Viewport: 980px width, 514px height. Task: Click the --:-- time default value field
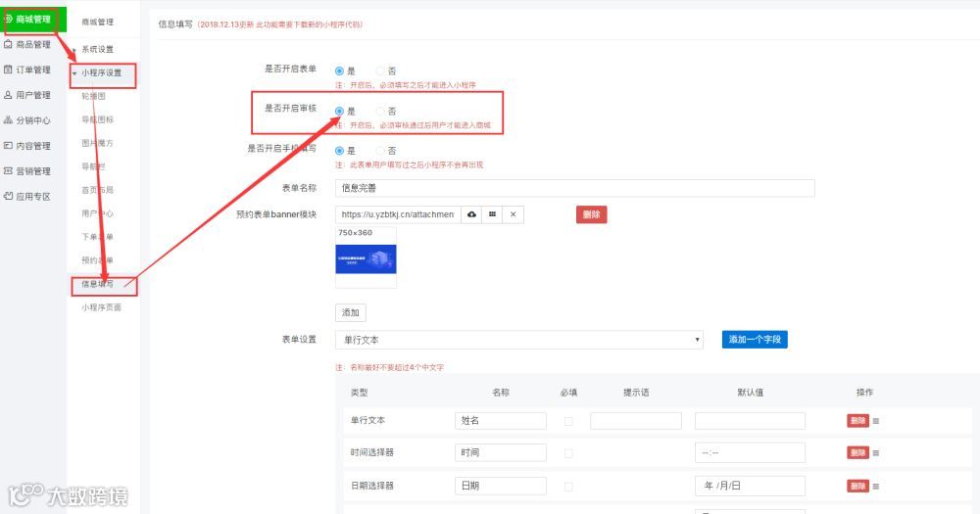point(750,452)
